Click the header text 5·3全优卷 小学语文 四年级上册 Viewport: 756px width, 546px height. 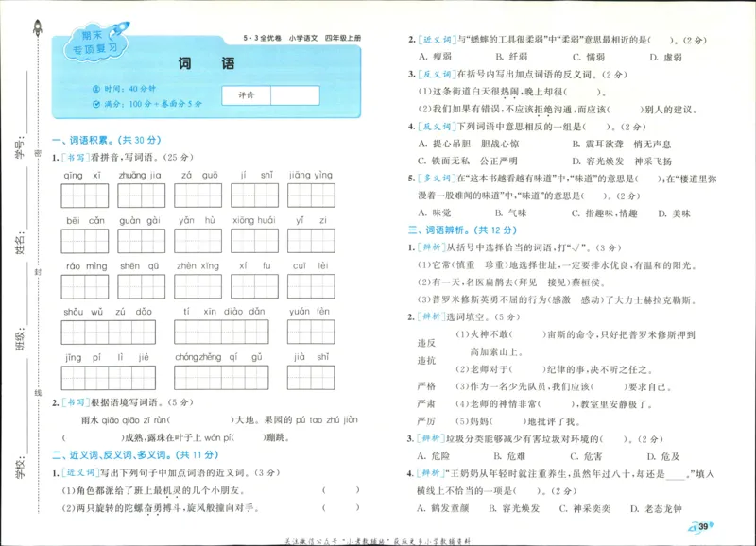coord(302,38)
